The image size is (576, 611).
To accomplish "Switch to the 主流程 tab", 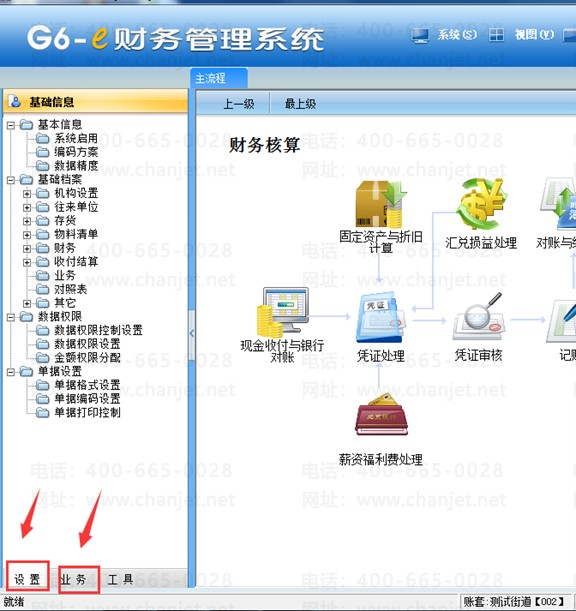I will coord(219,78).
